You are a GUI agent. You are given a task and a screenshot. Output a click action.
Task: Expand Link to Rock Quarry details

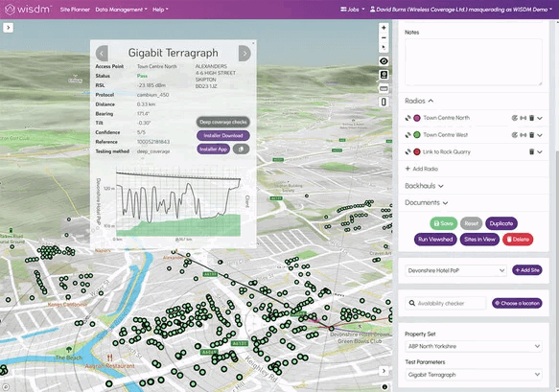[x=540, y=152]
